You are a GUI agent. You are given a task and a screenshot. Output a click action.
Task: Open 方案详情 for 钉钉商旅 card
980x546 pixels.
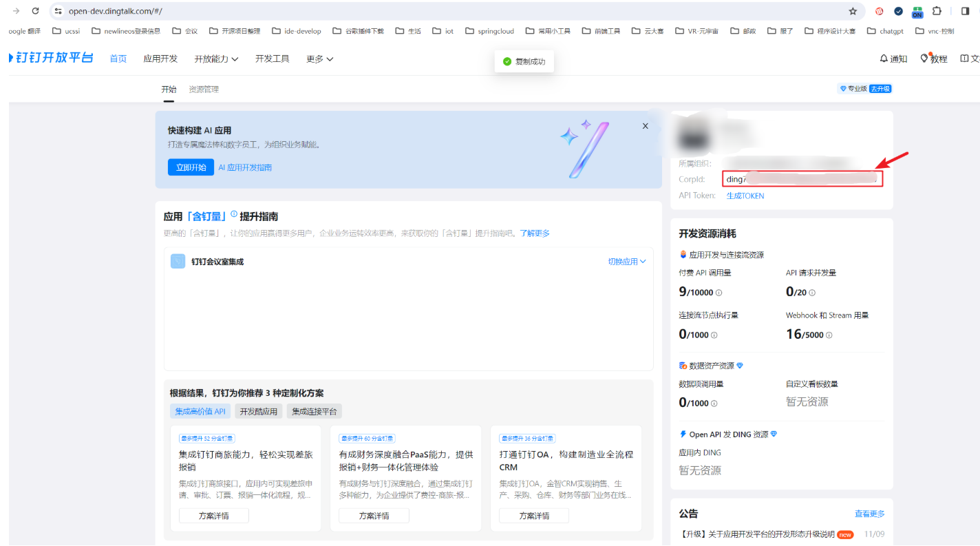point(214,516)
